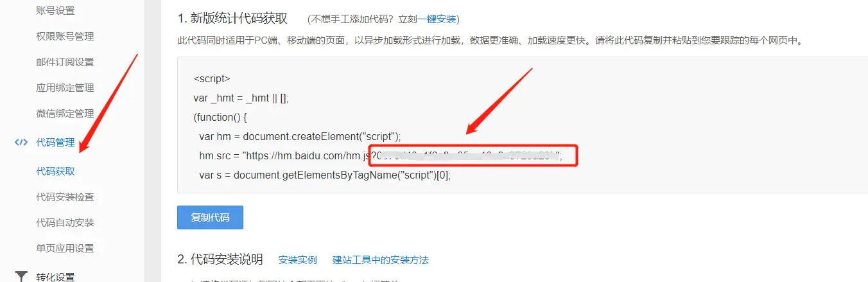The image size is (868, 282).
Task: Open 微信绑定管理 in the sidebar
Action: pos(65,113)
